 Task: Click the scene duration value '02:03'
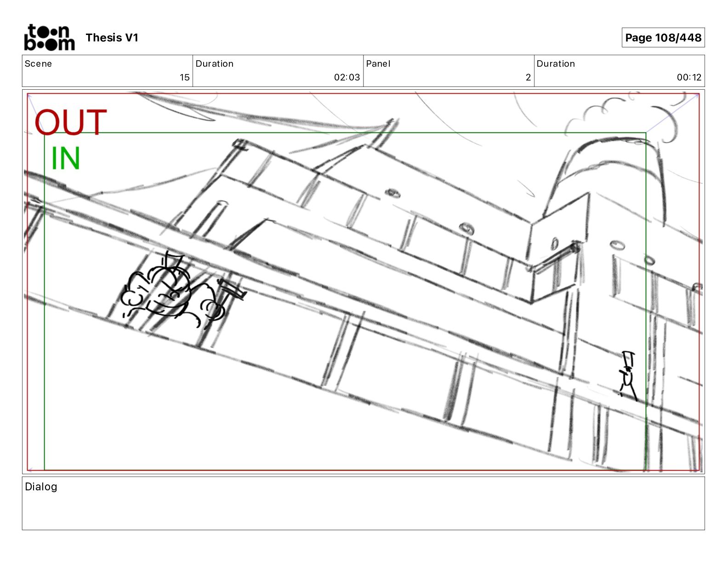(x=347, y=77)
